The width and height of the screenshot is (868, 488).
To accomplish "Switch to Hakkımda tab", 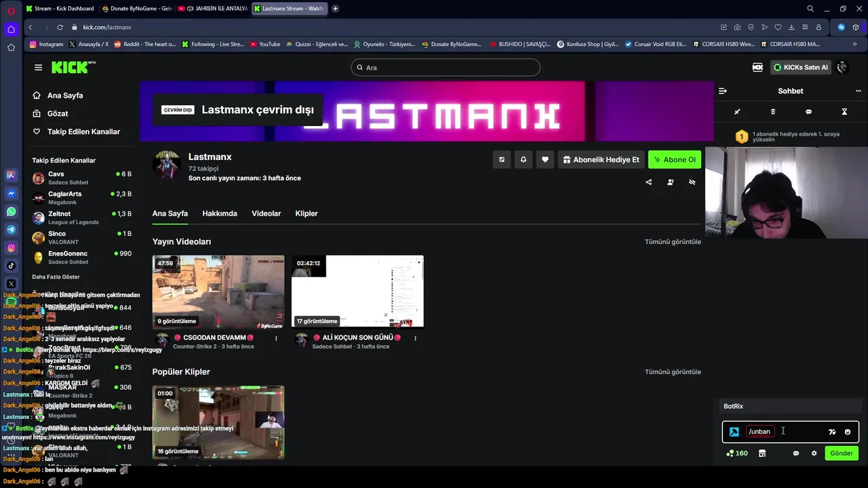I will [220, 213].
